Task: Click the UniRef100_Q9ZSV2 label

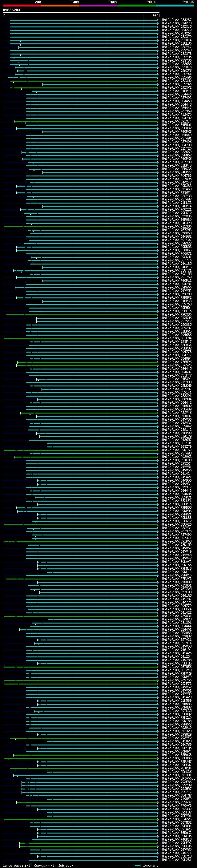Action: [x=177, y=88]
